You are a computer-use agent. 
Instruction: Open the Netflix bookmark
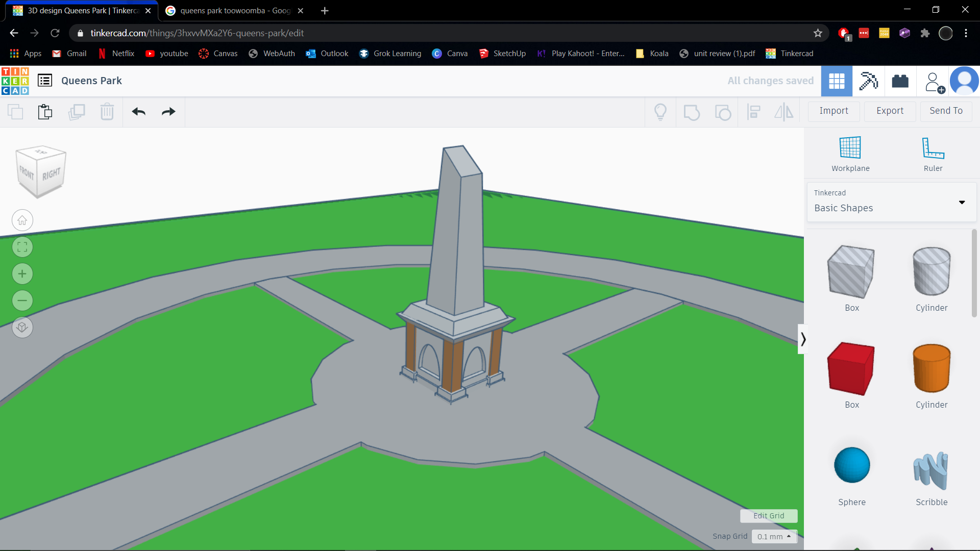click(116, 54)
